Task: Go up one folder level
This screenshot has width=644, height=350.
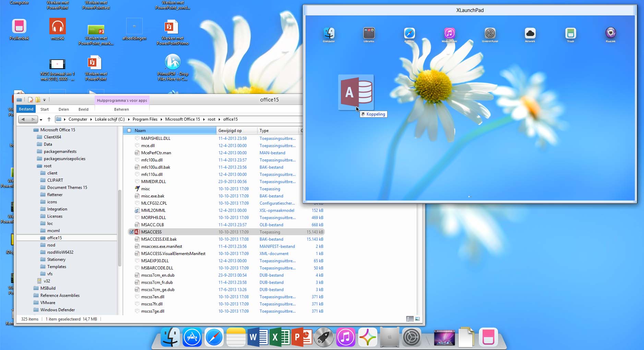Action: pyautogui.click(x=49, y=119)
